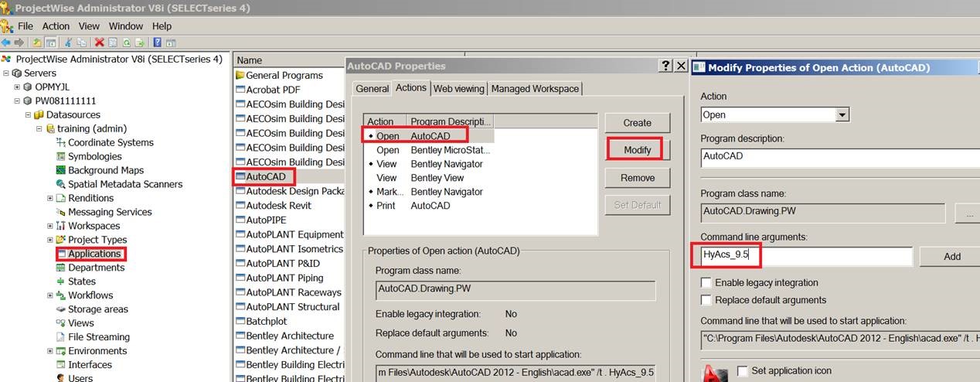Click the Background Maps icon in tree
Image resolution: width=980 pixels, height=382 pixels.
(61, 170)
